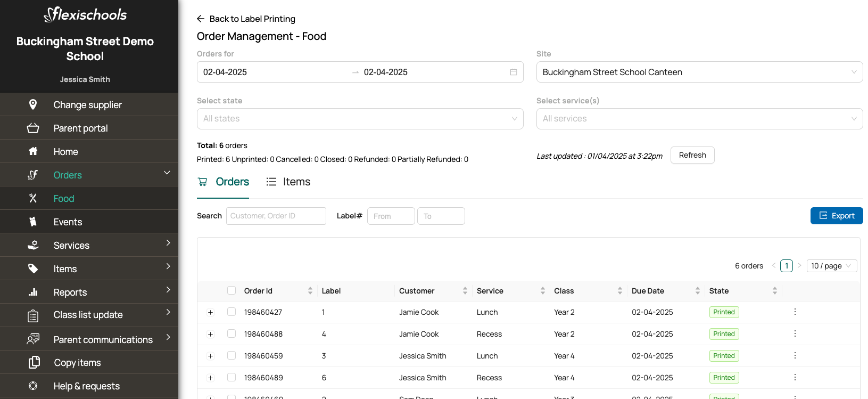
Task: Click the Change supplier location pin icon
Action: coord(33,104)
